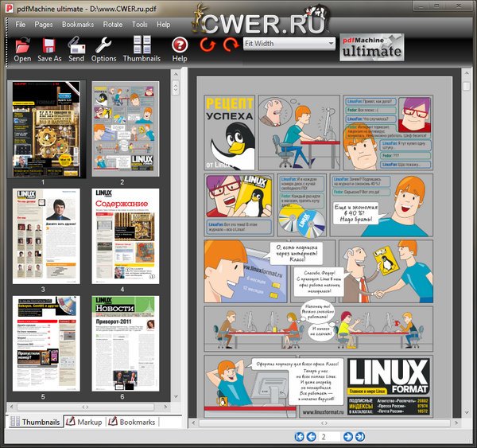Open the Help menu
The image size is (477, 448).
[163, 25]
